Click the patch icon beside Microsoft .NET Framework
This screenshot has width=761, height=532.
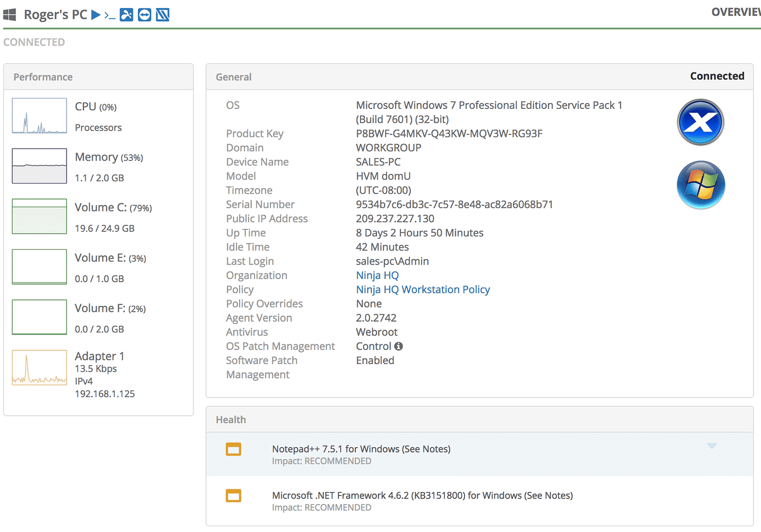pos(233,496)
